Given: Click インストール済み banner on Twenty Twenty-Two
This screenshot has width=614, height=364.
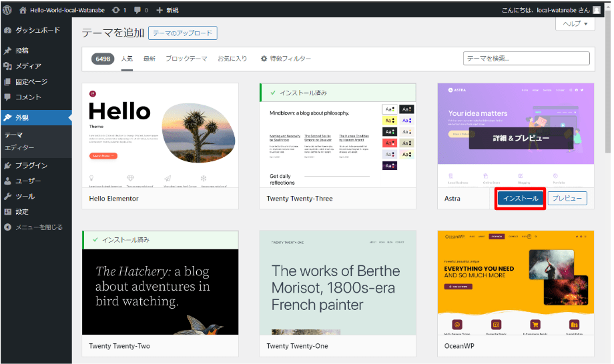Looking at the screenshot, I should click(x=160, y=240).
